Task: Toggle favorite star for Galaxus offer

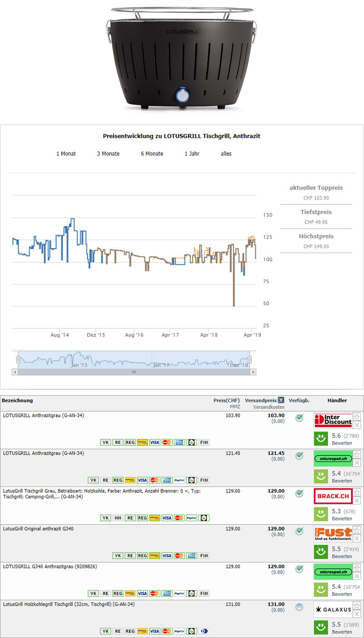Action: [357, 606]
